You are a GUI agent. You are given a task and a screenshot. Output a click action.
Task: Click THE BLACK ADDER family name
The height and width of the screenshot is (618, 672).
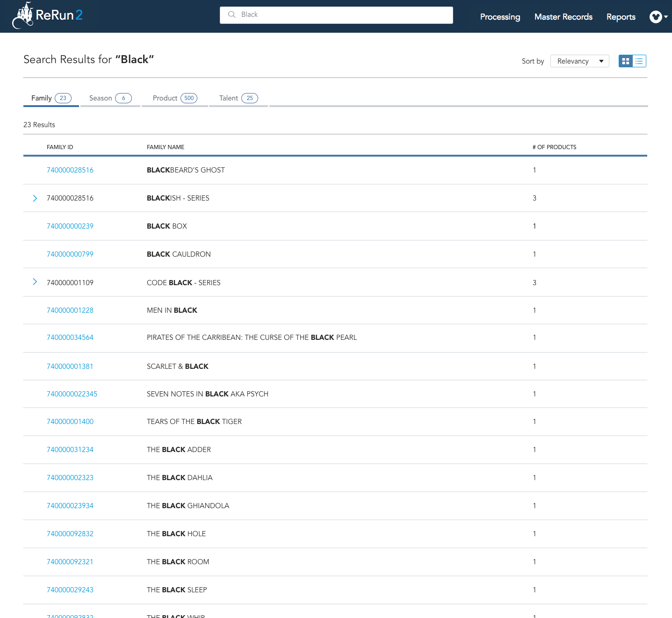tap(179, 450)
